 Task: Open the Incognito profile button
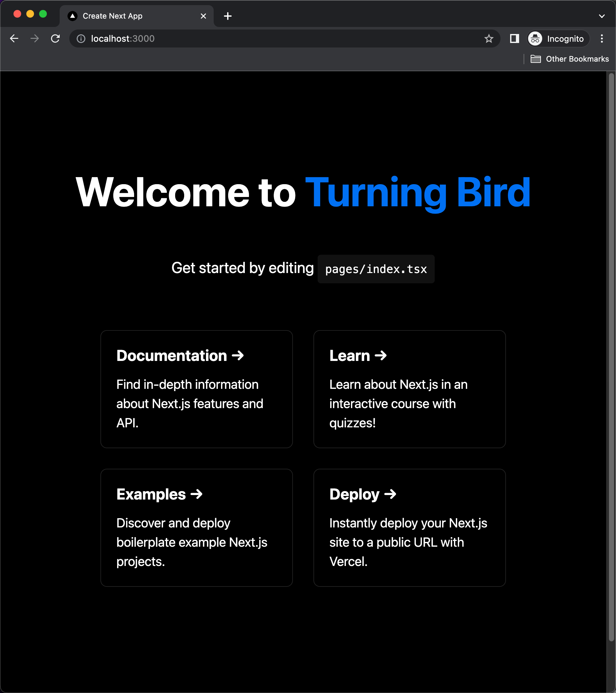pos(558,38)
